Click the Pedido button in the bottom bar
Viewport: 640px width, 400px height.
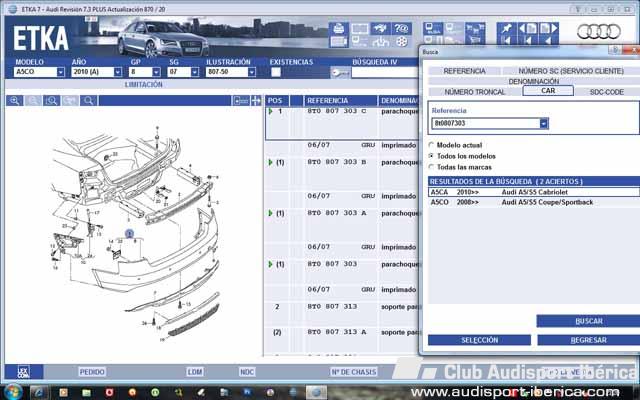pos(92,372)
